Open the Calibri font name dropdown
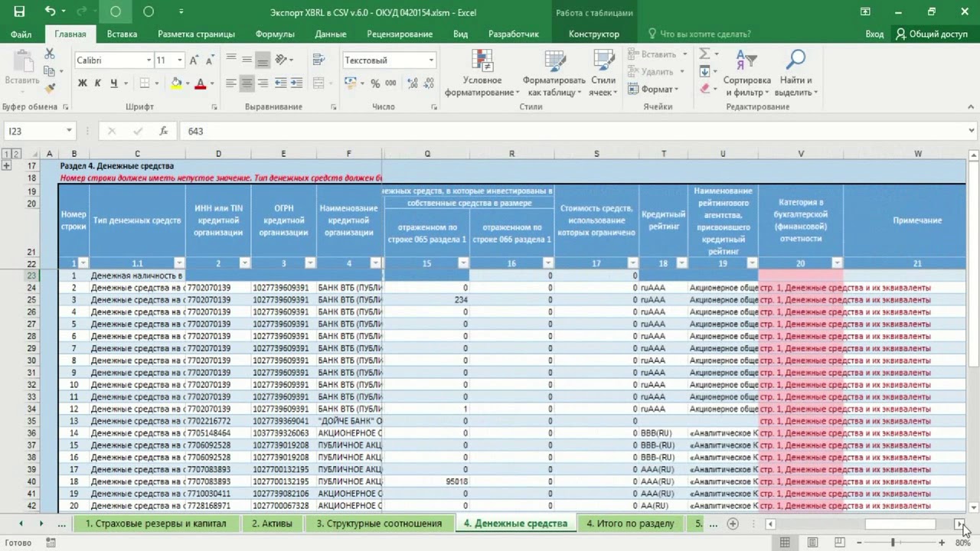Image resolution: width=980 pixels, height=551 pixels. (x=149, y=60)
